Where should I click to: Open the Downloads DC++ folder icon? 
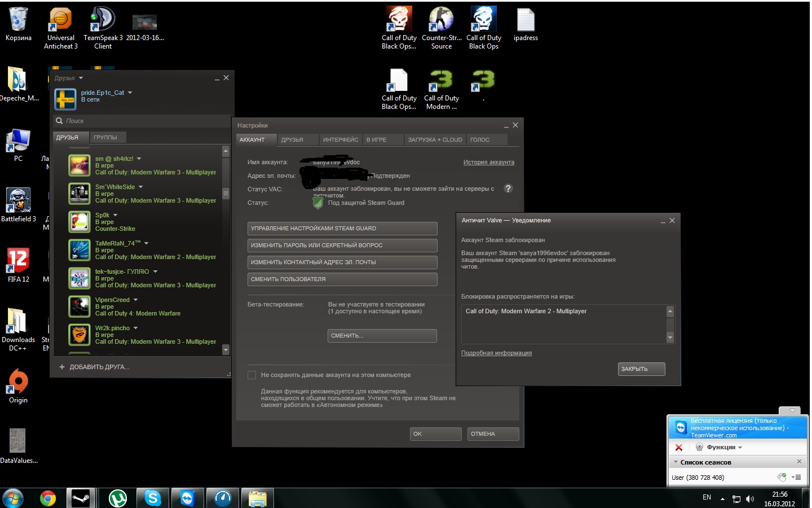(x=18, y=330)
